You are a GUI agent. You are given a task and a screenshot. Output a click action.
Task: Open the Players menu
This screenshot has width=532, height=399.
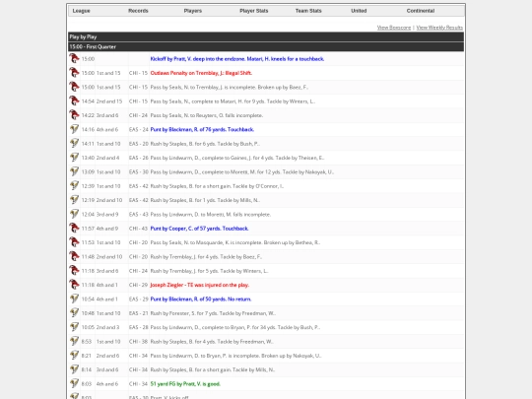(x=193, y=11)
